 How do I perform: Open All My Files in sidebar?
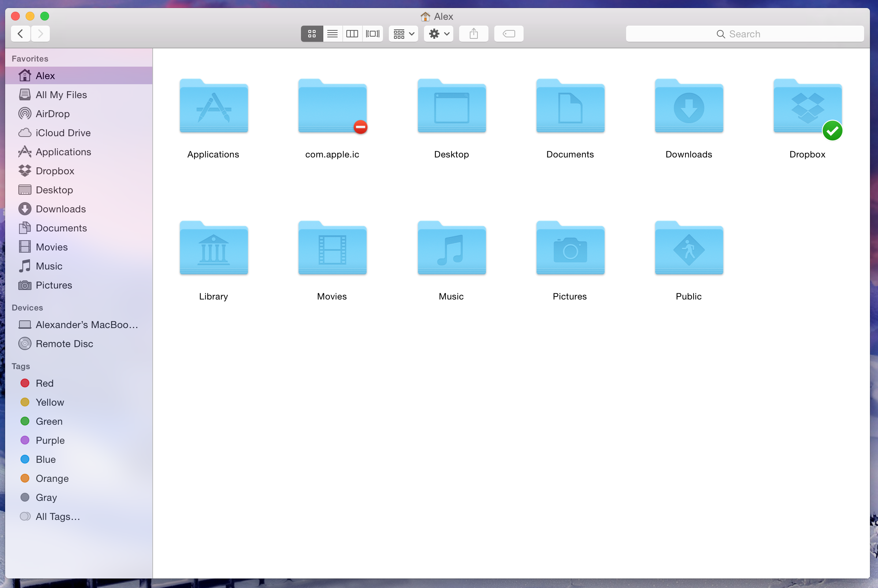click(79, 95)
